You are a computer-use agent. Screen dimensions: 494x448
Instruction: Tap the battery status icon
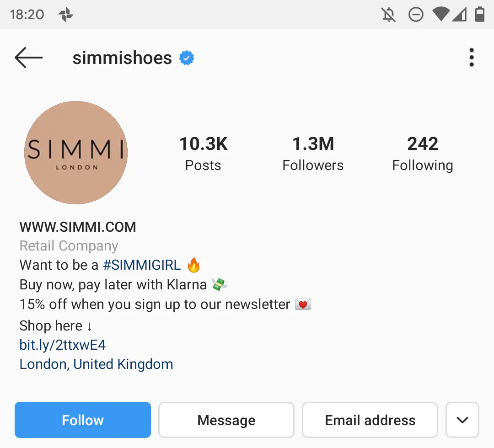[x=479, y=15]
